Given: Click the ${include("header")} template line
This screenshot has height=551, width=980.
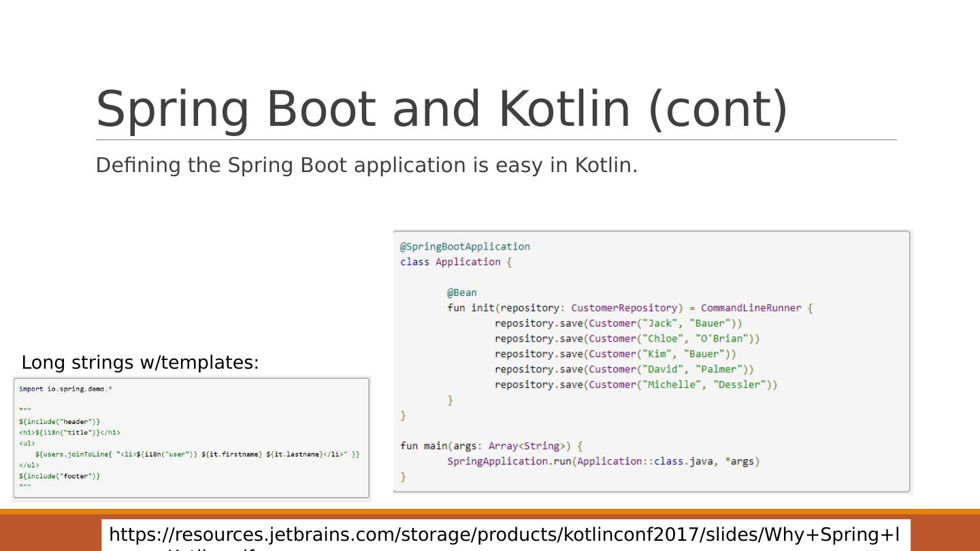Looking at the screenshot, I should (59, 422).
